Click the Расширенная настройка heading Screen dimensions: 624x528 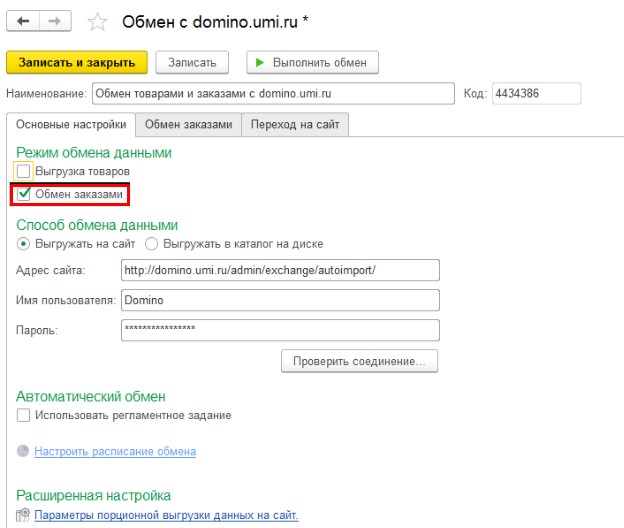(x=93, y=495)
